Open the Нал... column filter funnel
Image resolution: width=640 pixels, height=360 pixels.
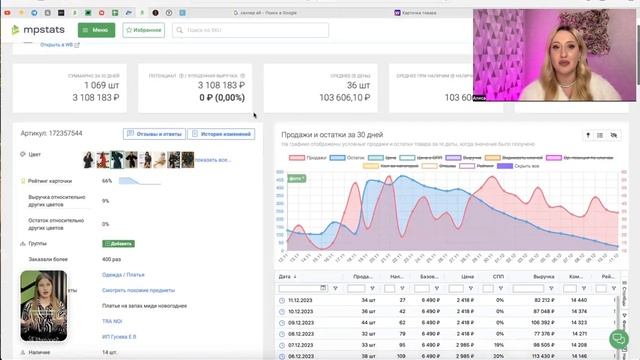(402, 289)
